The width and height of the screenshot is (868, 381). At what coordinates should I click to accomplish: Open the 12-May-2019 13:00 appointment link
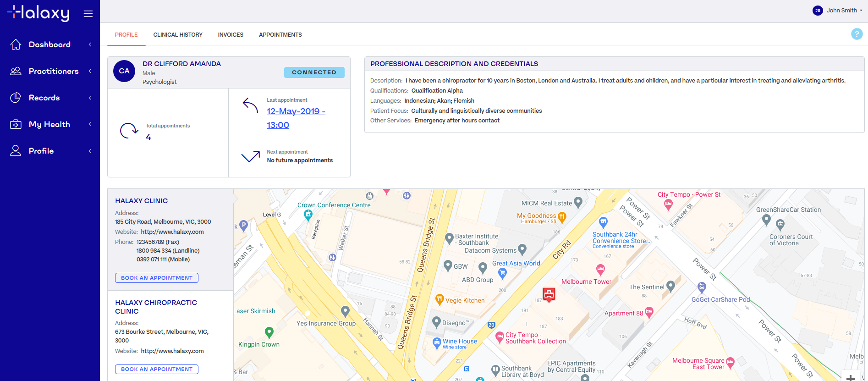click(x=296, y=118)
